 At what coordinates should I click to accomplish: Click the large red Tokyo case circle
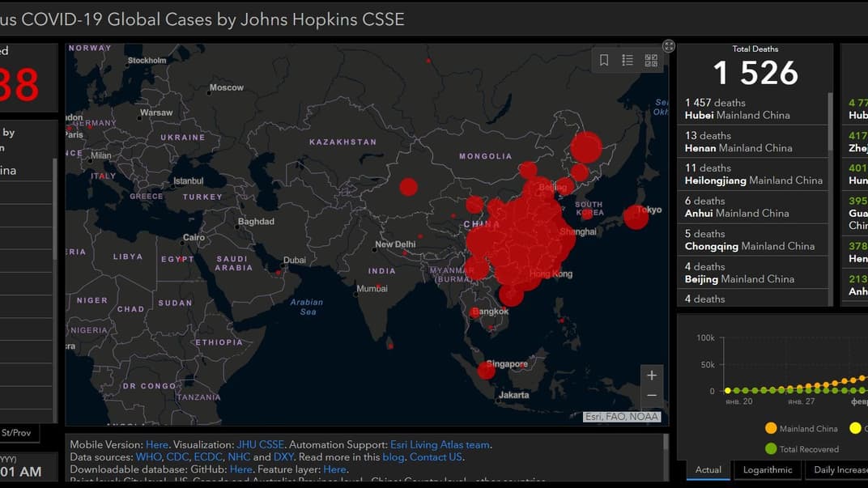coord(636,217)
